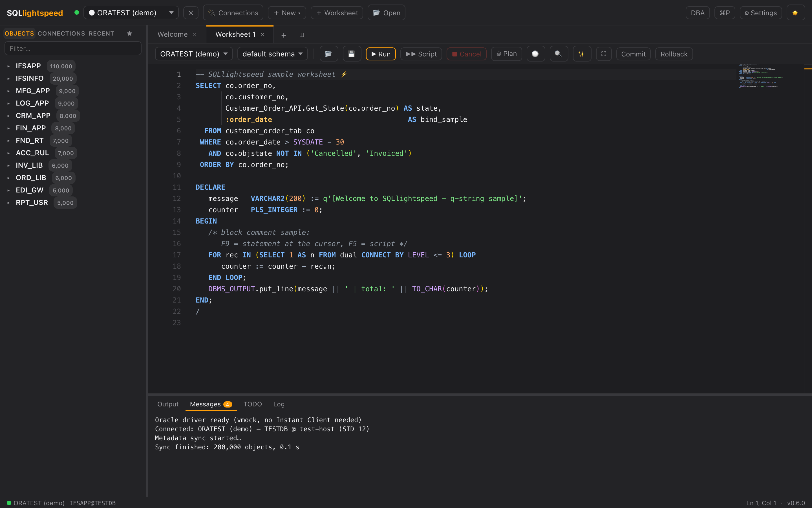Open the TODO panel tab
This screenshot has width=812, height=508.
pyautogui.click(x=252, y=404)
